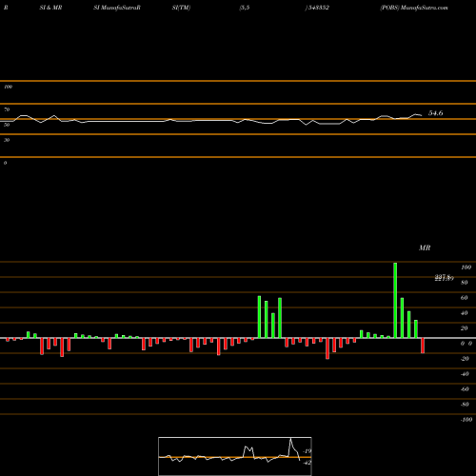Click the 'SI & MR' header text
The width and height of the screenshot is (476, 476).
(x=50, y=8)
